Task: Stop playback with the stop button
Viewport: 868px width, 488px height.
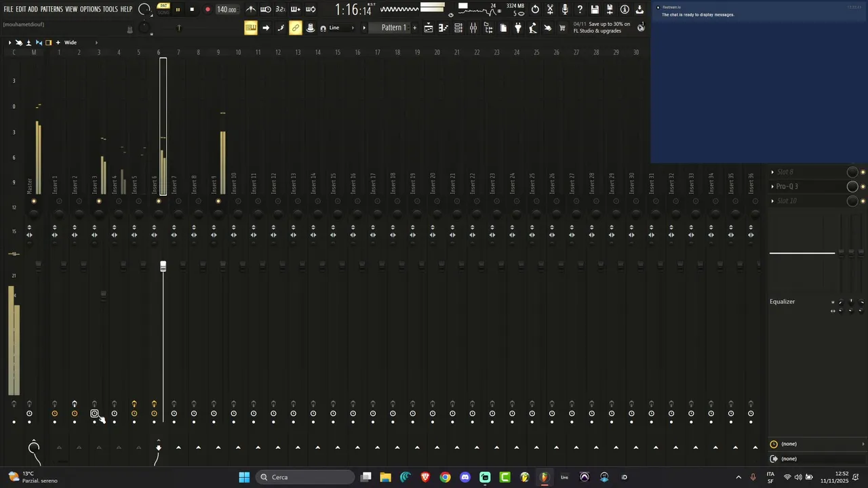Action: (x=192, y=9)
